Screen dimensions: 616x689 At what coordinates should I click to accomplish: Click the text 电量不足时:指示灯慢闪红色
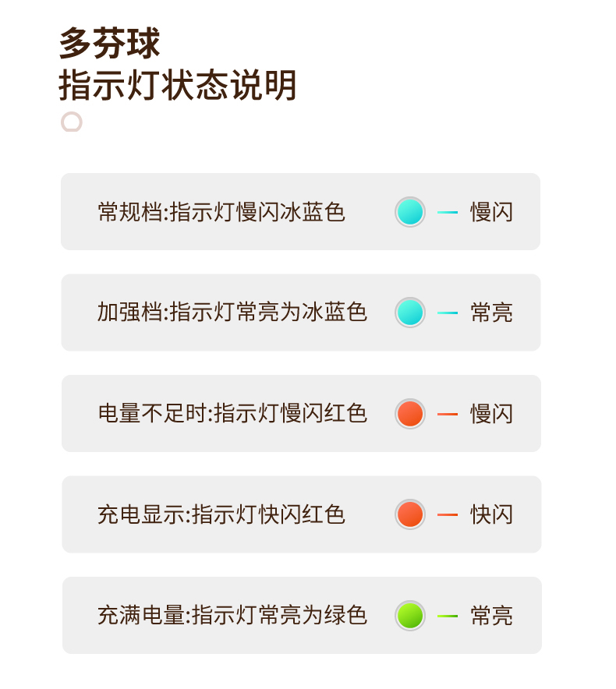coord(232,413)
